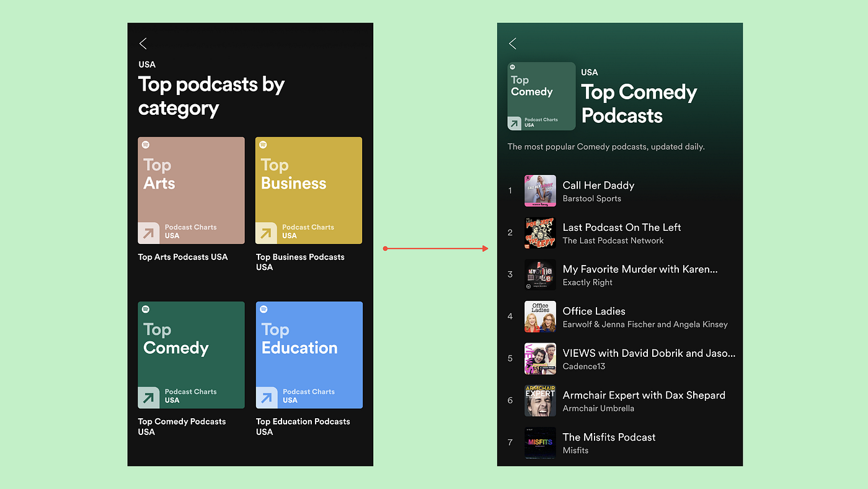Image resolution: width=868 pixels, height=489 pixels.
Task: Click the arrow icon on the Top Education card
Action: point(266,398)
